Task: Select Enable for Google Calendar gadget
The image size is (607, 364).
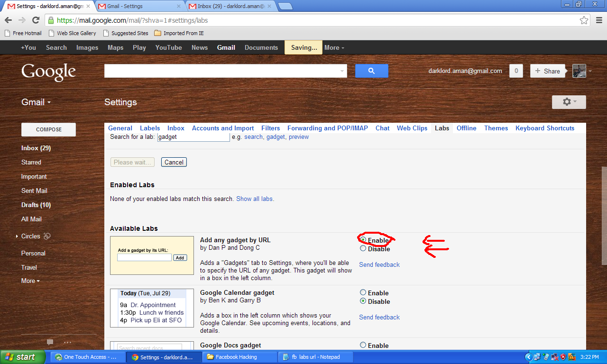Action: click(363, 292)
